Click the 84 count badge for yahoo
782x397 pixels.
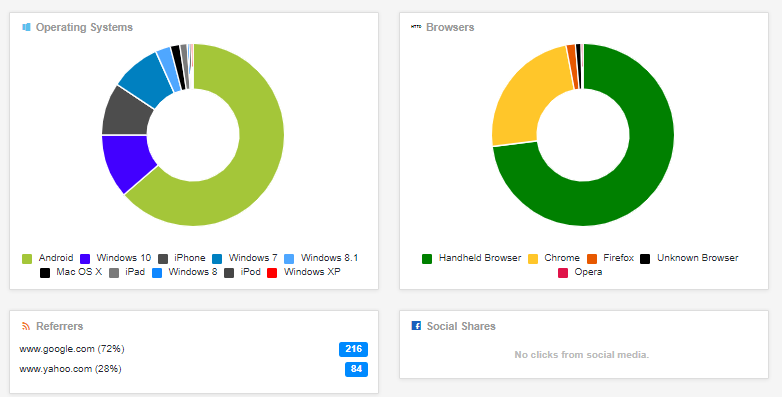pyautogui.click(x=356, y=369)
